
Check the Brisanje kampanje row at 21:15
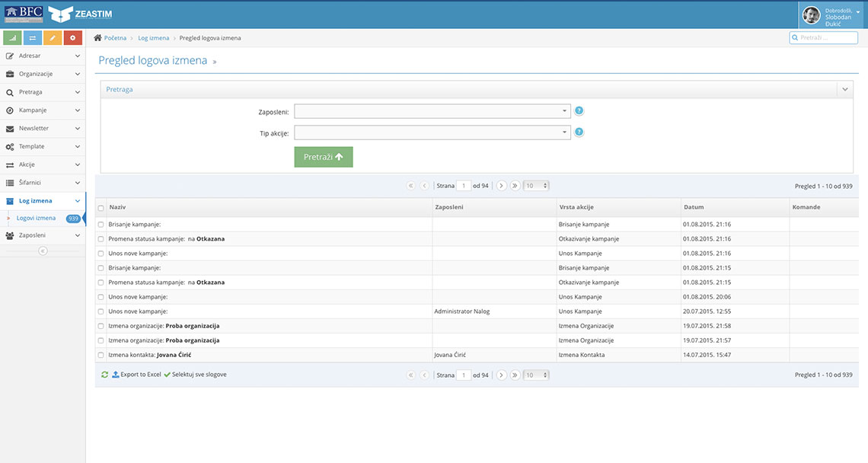(x=101, y=267)
